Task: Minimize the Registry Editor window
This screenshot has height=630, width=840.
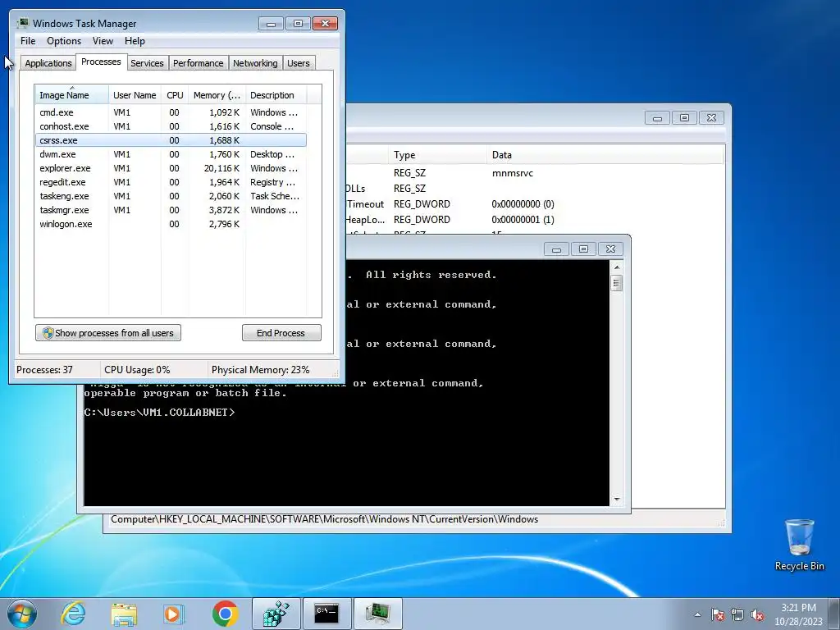Action: (x=657, y=118)
